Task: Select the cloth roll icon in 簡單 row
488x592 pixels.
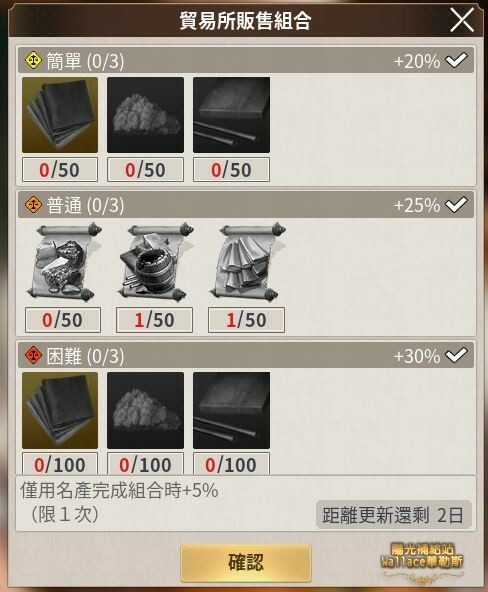Action: click(231, 115)
